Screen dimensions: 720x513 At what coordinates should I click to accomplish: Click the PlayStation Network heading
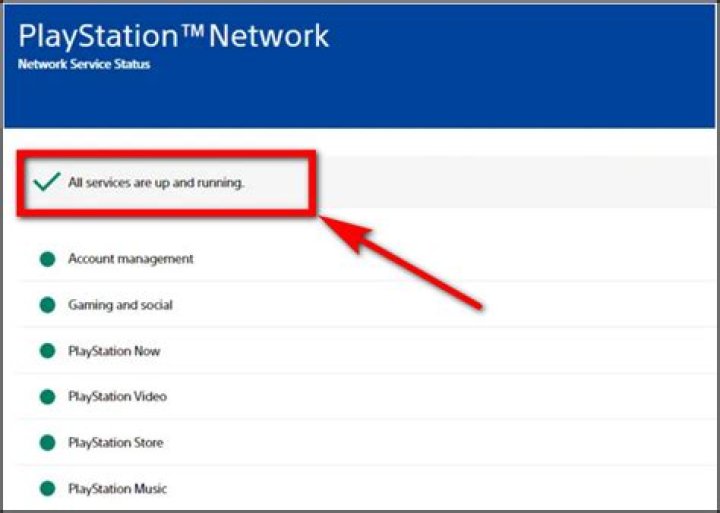(x=174, y=36)
